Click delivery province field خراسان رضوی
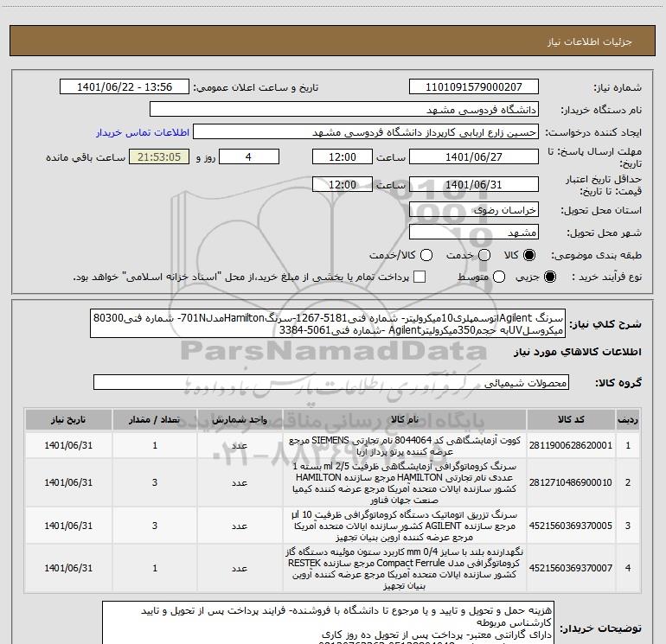 tap(474, 210)
